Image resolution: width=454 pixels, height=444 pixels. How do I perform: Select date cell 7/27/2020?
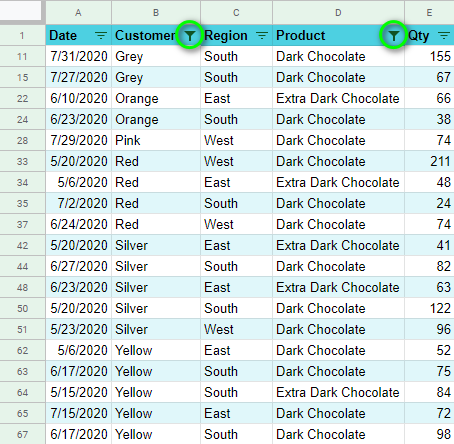tap(79, 77)
